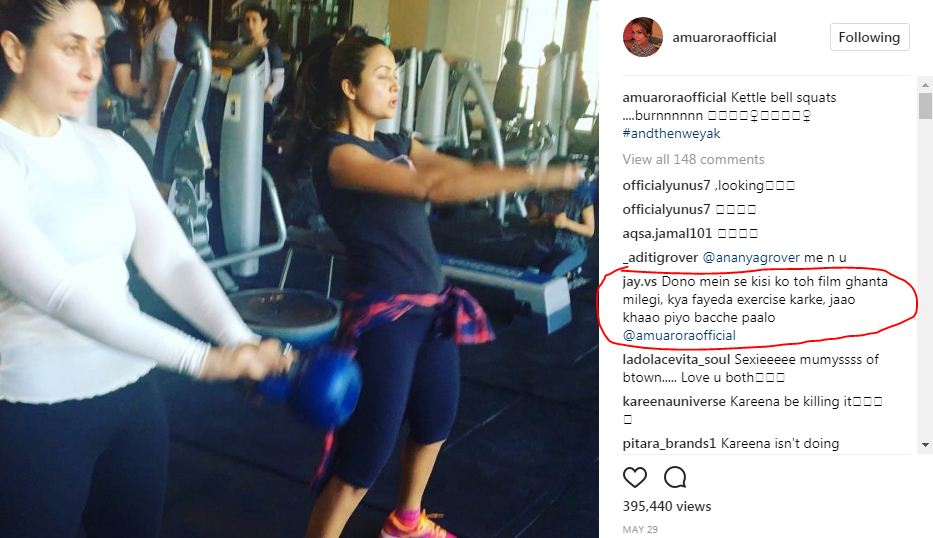The height and width of the screenshot is (538, 933).
Task: Open jay.vs commenter profile
Action: click(640, 281)
